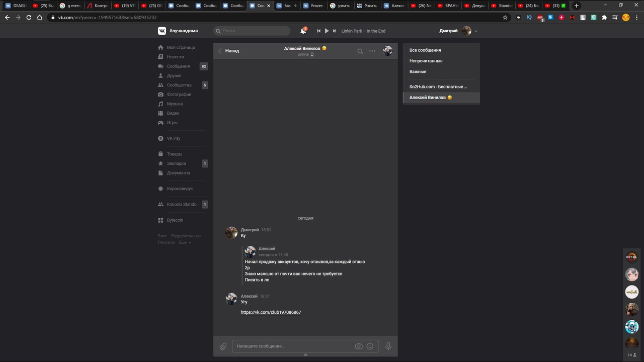Click the VK logo home icon
Viewport: 644px width, 362px height.
click(x=162, y=31)
